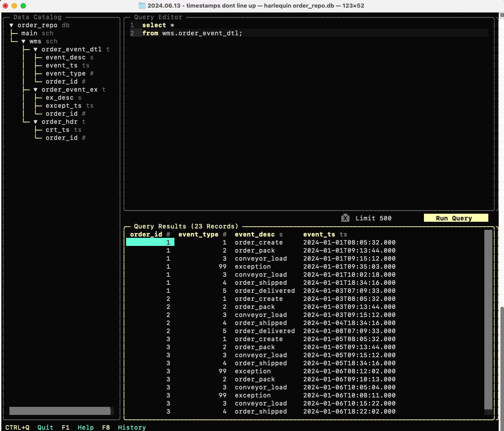Click the Run Query button
This screenshot has width=504, height=431.
click(x=456, y=218)
